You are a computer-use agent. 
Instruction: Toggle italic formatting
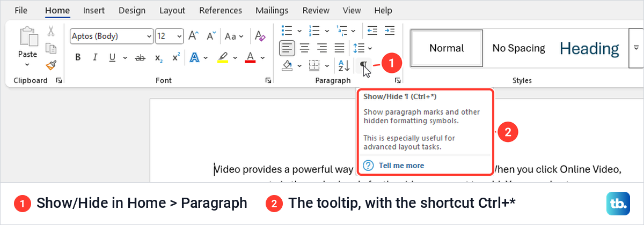pos(95,58)
